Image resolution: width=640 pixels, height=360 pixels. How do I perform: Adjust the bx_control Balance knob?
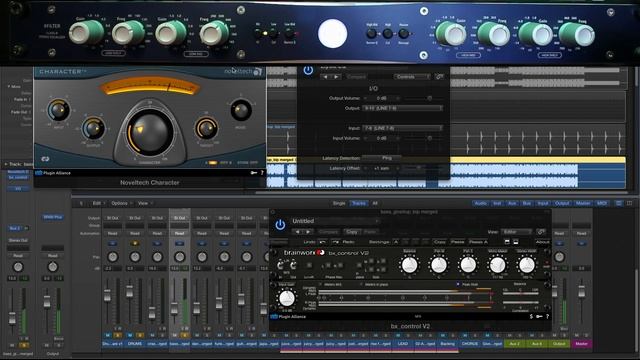pos(409,265)
